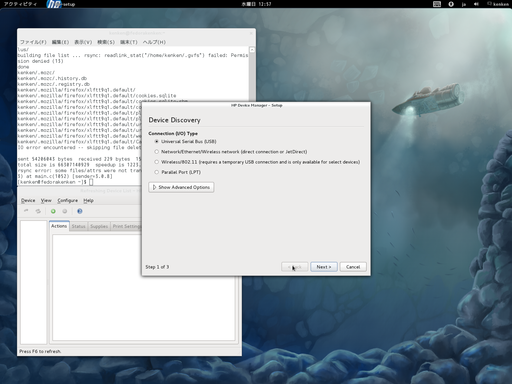The height and width of the screenshot is (384, 512).
Task: Click the disabled Back button
Action: [295, 267]
